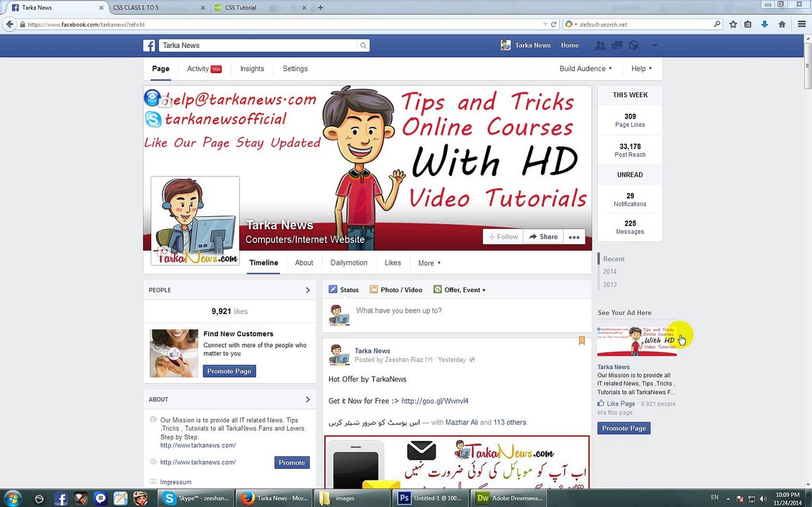Click Promote Page in Find New Customers
The image size is (812, 507).
[229, 371]
